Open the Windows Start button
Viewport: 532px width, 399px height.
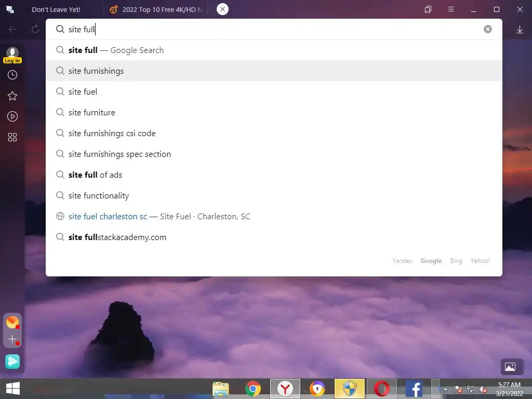tap(13, 389)
